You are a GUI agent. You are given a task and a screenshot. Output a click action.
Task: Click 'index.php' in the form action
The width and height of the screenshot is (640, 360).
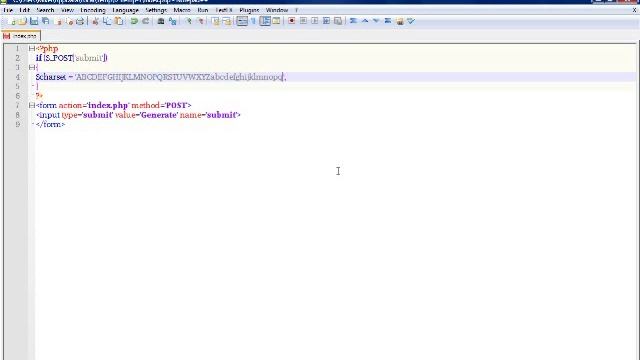click(108, 105)
